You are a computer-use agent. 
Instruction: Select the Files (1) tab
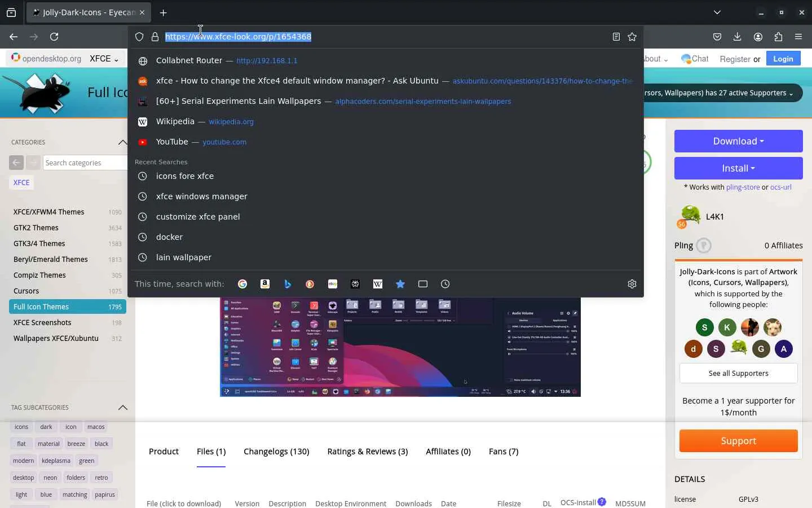[211, 452]
